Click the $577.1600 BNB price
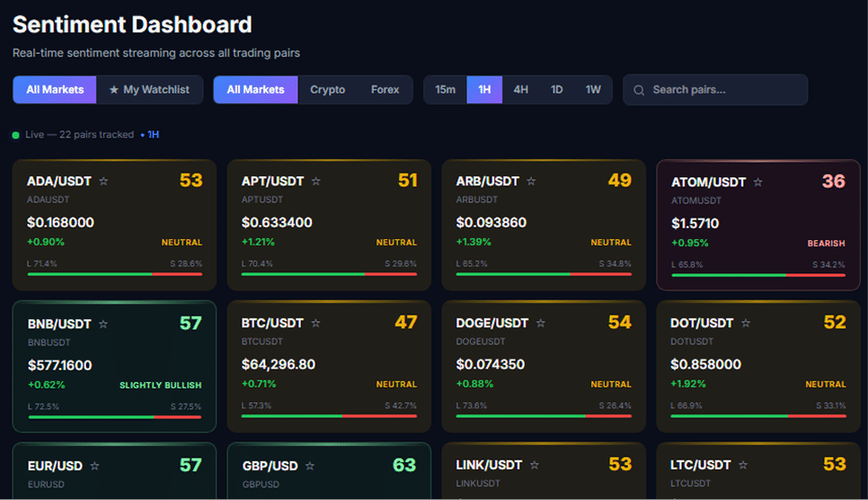The width and height of the screenshot is (868, 500). tap(60, 365)
